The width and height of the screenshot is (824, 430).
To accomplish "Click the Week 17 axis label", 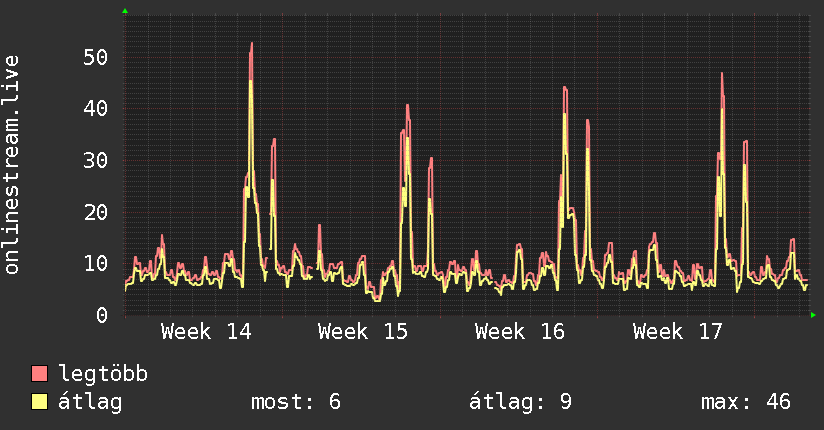I will click(677, 332).
